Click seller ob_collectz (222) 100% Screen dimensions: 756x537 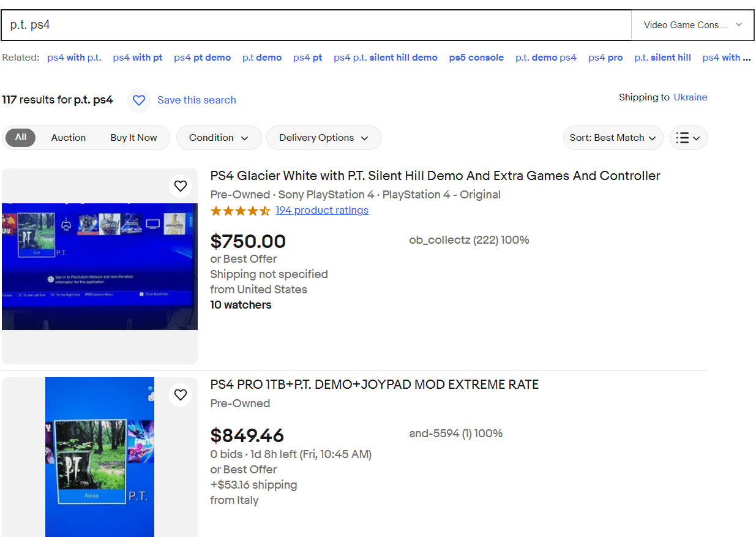click(x=469, y=240)
